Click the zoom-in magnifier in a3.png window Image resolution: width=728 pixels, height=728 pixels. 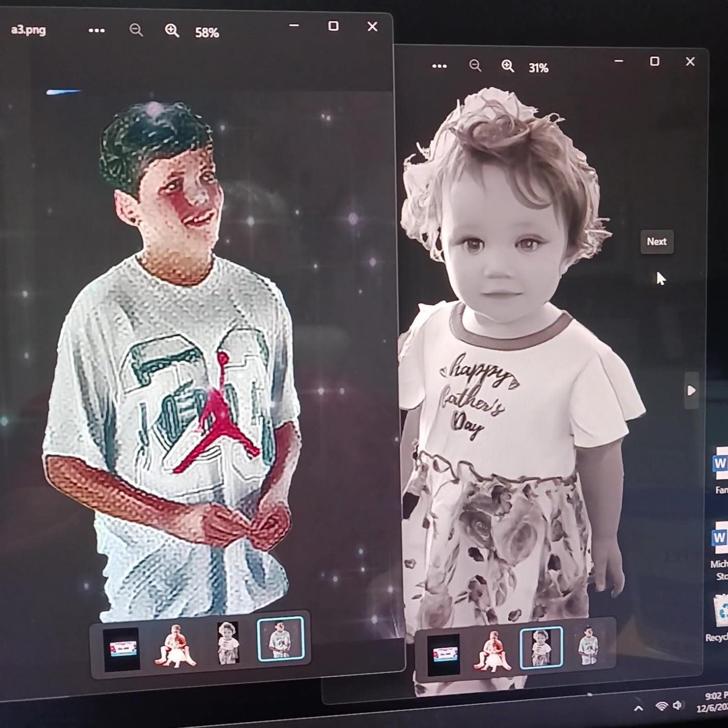click(x=172, y=31)
